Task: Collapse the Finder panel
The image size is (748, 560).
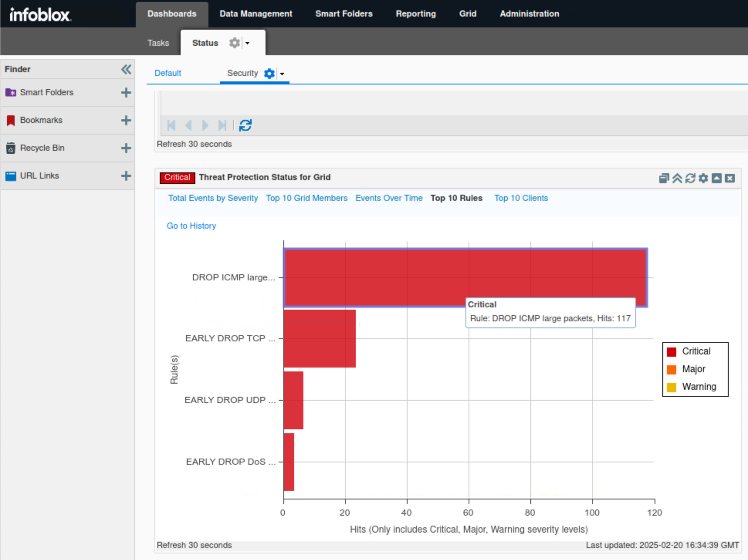Action: tap(126, 69)
